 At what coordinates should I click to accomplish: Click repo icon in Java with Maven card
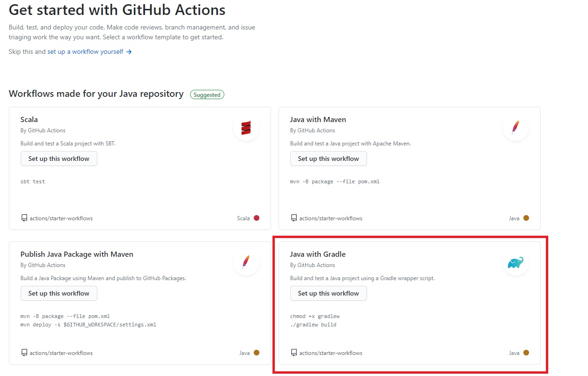point(294,218)
